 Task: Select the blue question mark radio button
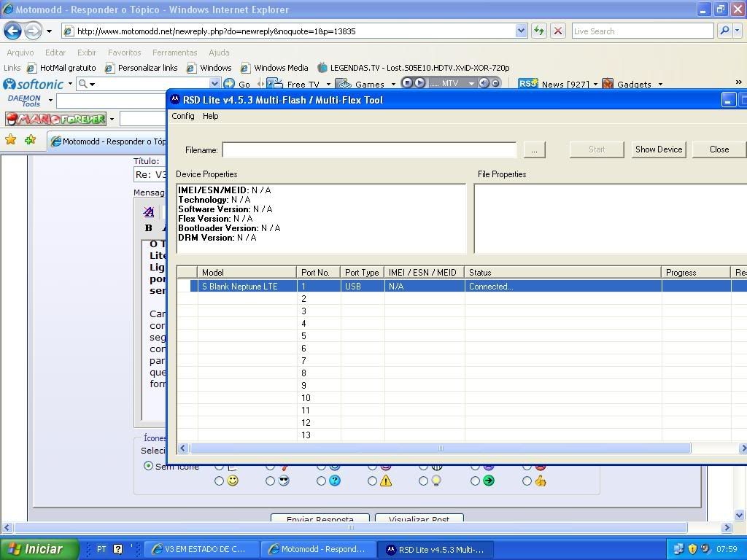[321, 481]
